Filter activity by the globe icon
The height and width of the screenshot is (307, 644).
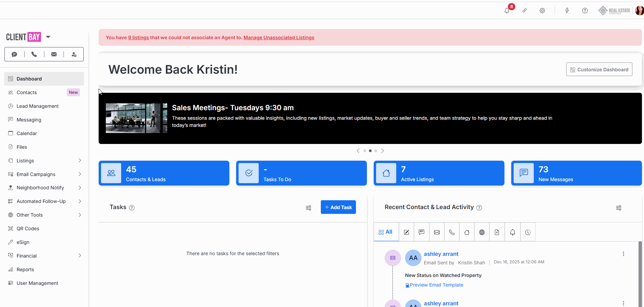[x=482, y=232]
